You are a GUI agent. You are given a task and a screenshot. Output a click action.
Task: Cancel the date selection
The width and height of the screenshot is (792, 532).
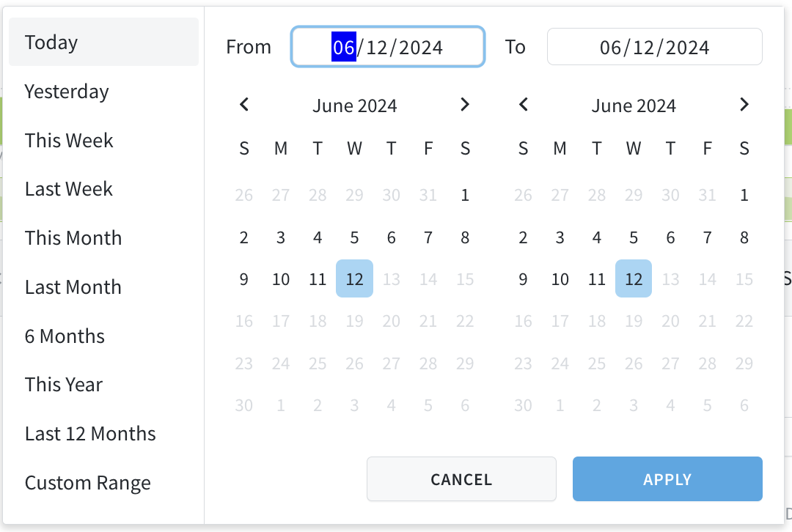click(x=461, y=479)
